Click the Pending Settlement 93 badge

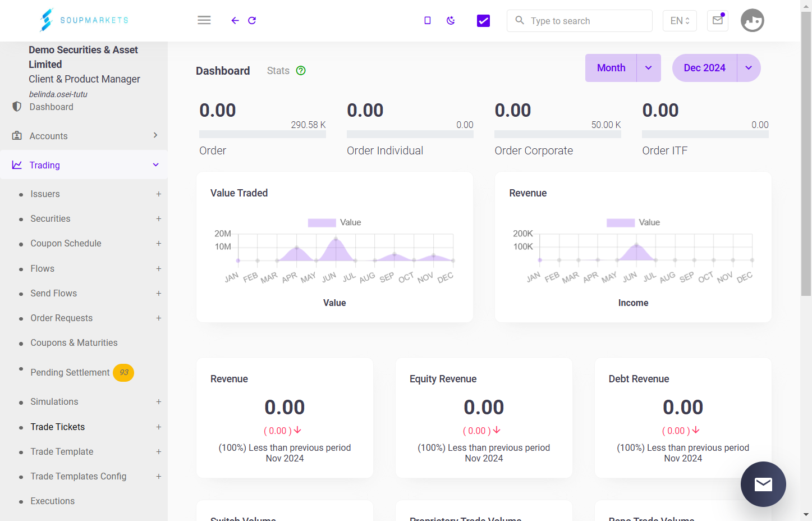point(123,373)
